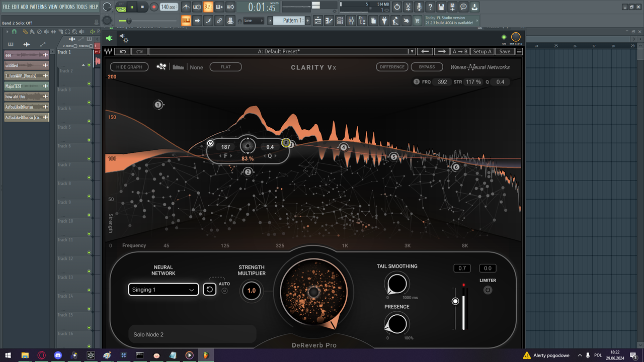Screen dimensions: 644x362
Task: Click the yellow solo S node
Action: point(286,143)
